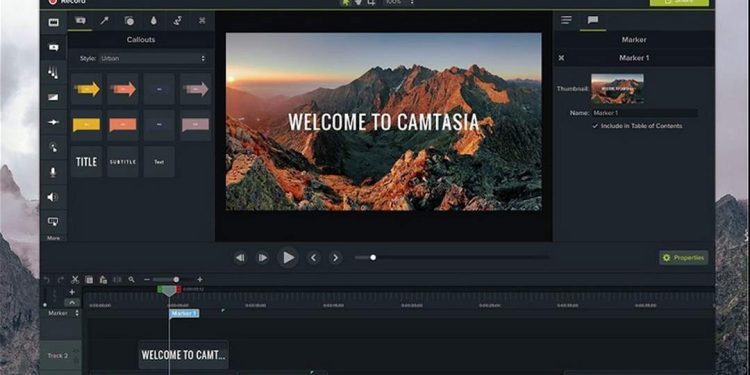
Task: Open the Style dropdown showing Urban
Action: [x=153, y=58]
